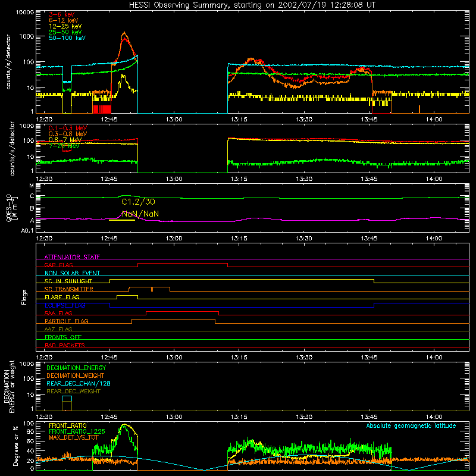The image size is (476, 476).
Task: Click the A0.1 tick label on the GOES axis
Action: pyautogui.click(x=27, y=231)
